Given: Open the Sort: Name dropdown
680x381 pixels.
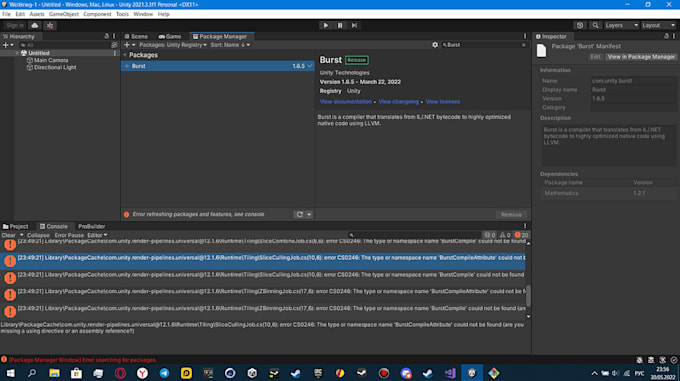Looking at the screenshot, I should click(x=230, y=45).
